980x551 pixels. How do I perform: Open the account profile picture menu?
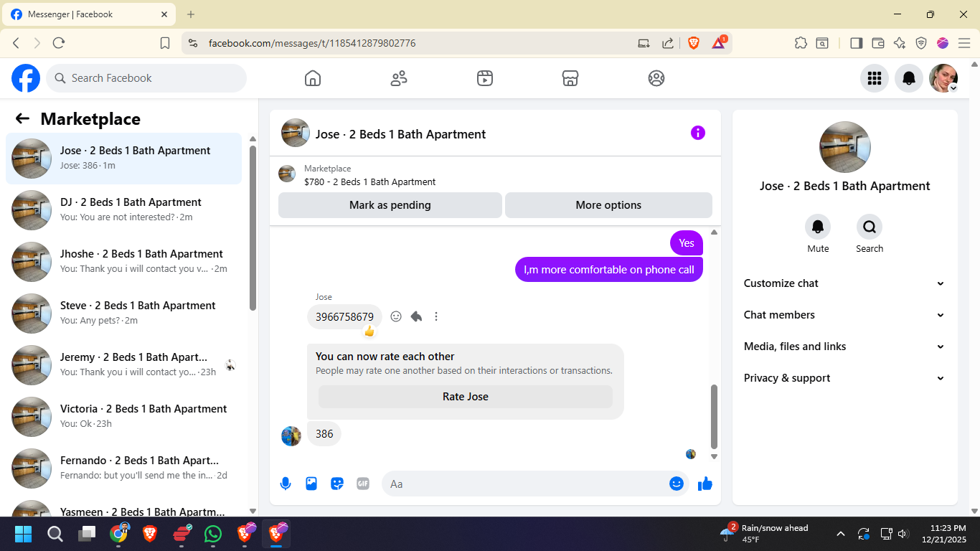[x=943, y=78]
